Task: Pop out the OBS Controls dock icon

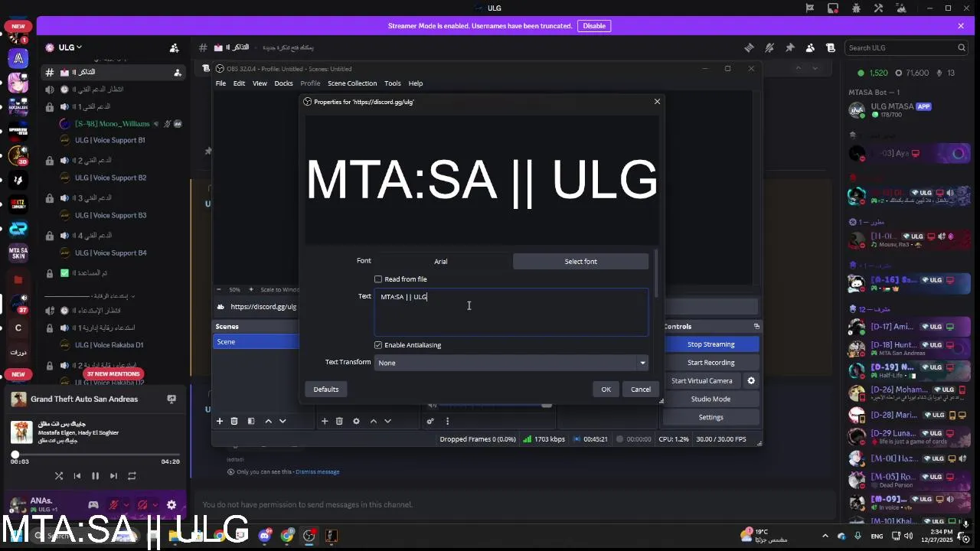Action: (x=756, y=327)
